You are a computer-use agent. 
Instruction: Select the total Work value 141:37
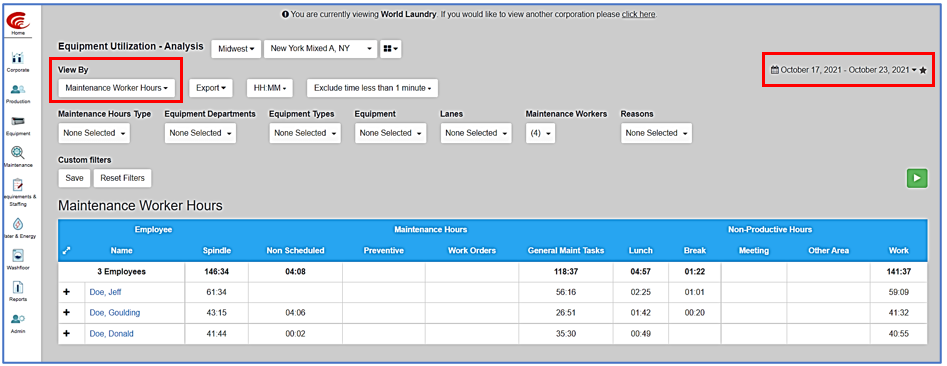(899, 272)
